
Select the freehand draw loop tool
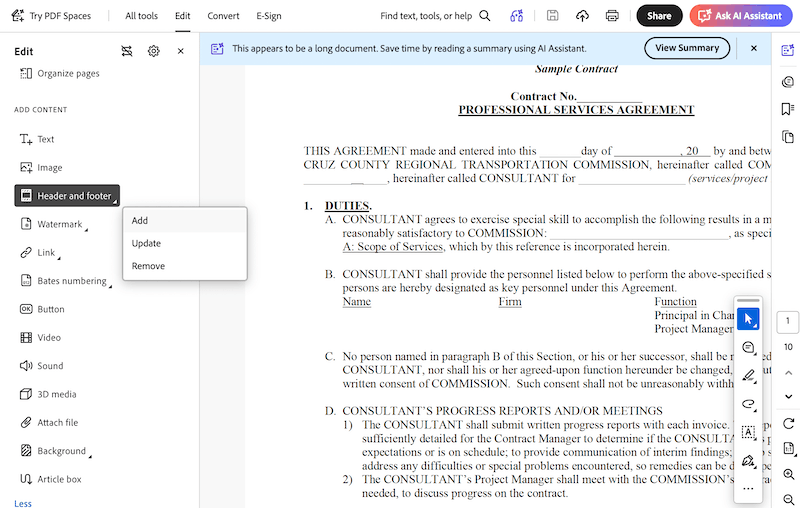(748, 404)
